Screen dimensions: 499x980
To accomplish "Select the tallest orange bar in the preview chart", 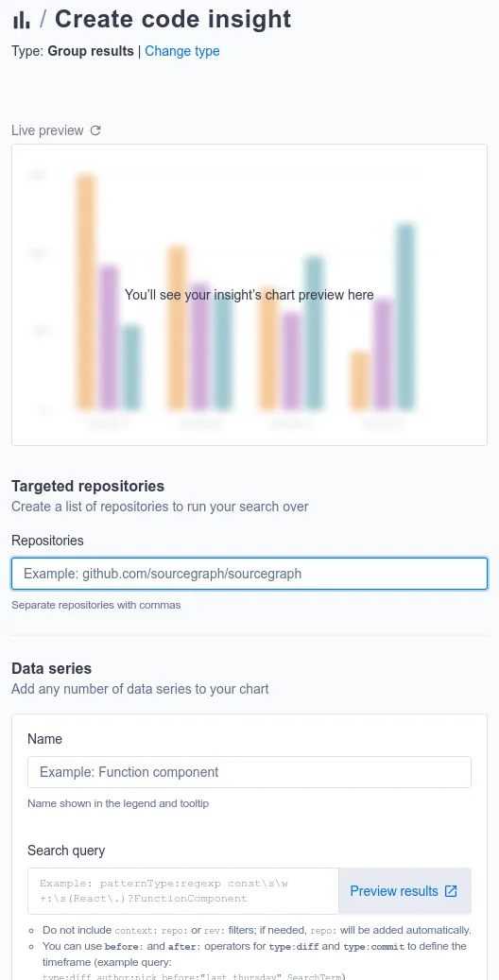I will (86, 292).
